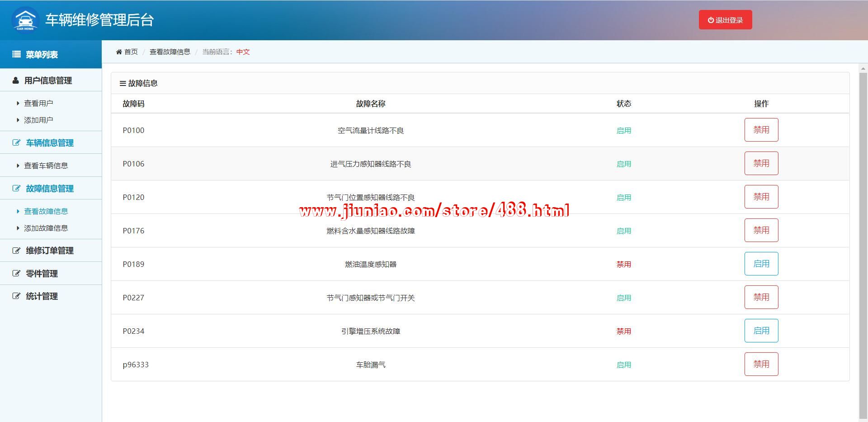This screenshot has height=422, width=868.
Task: Click the edit icon beside 车辆信息管理
Action: tap(16, 143)
